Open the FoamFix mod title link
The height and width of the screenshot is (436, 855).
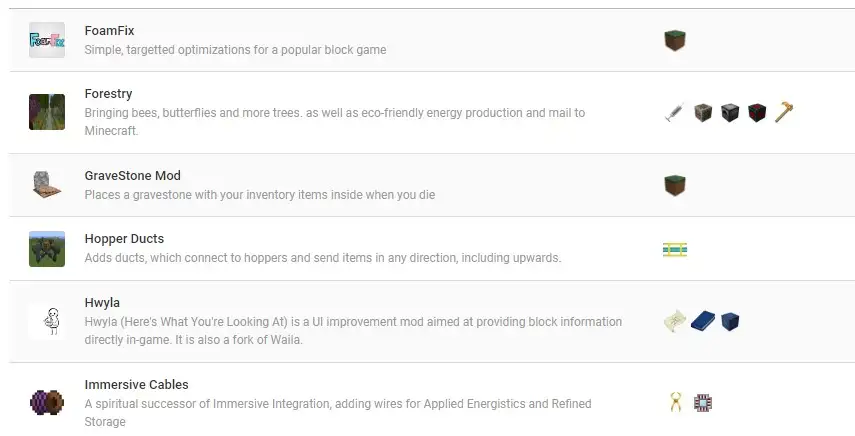tap(109, 31)
